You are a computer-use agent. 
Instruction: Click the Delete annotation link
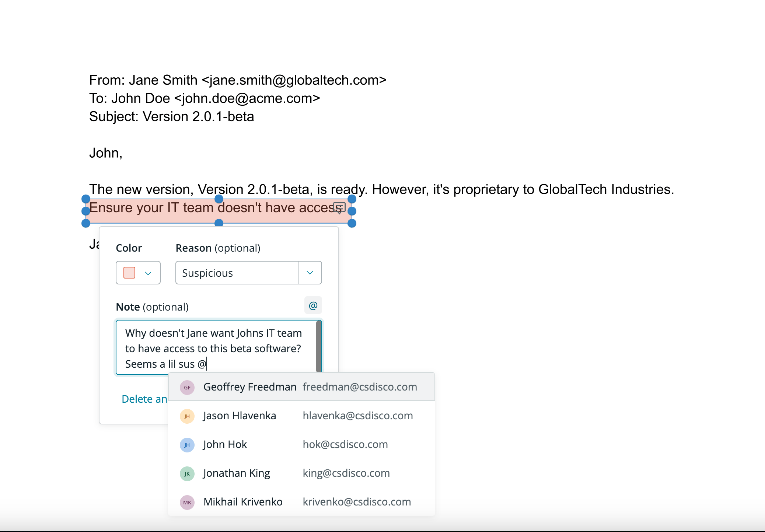tap(144, 399)
